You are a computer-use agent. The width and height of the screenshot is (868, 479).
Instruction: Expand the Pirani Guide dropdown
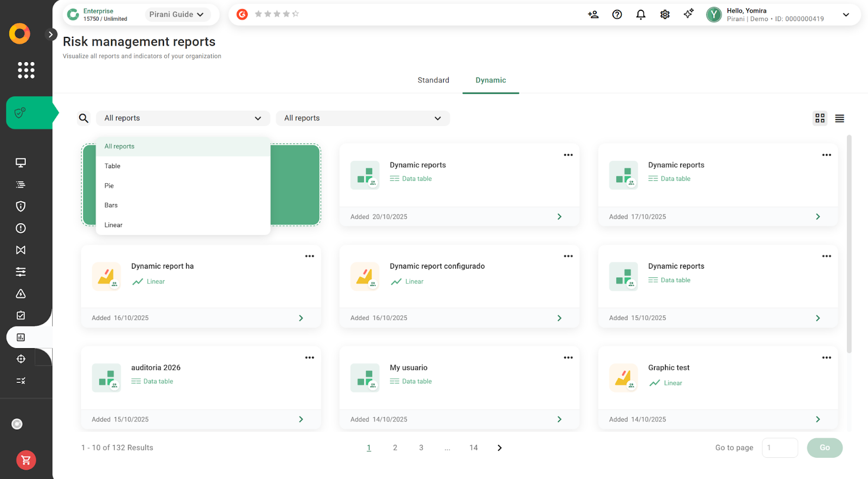(176, 15)
